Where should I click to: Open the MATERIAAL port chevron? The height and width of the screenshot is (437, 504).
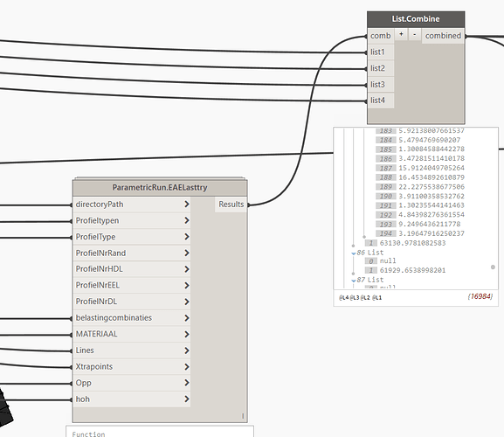click(x=186, y=334)
